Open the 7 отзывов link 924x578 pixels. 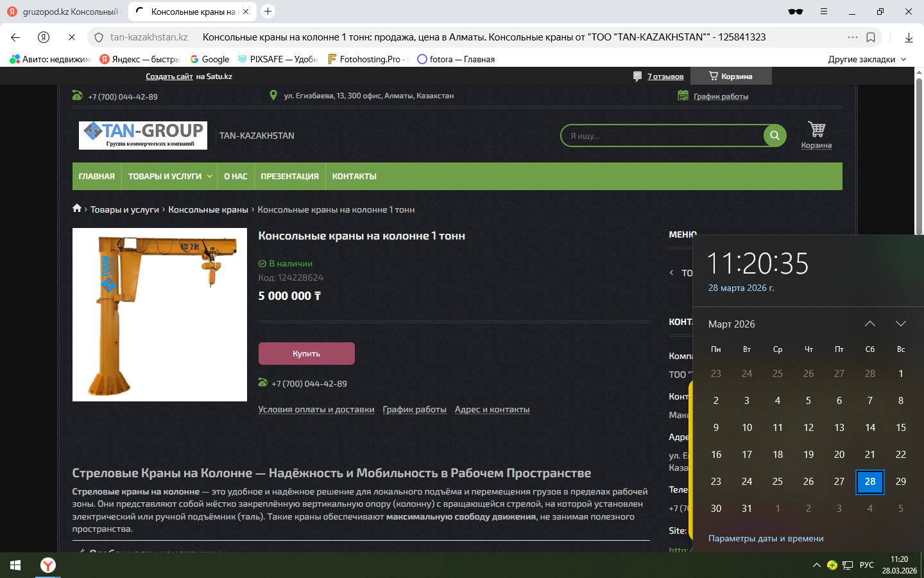tap(665, 76)
